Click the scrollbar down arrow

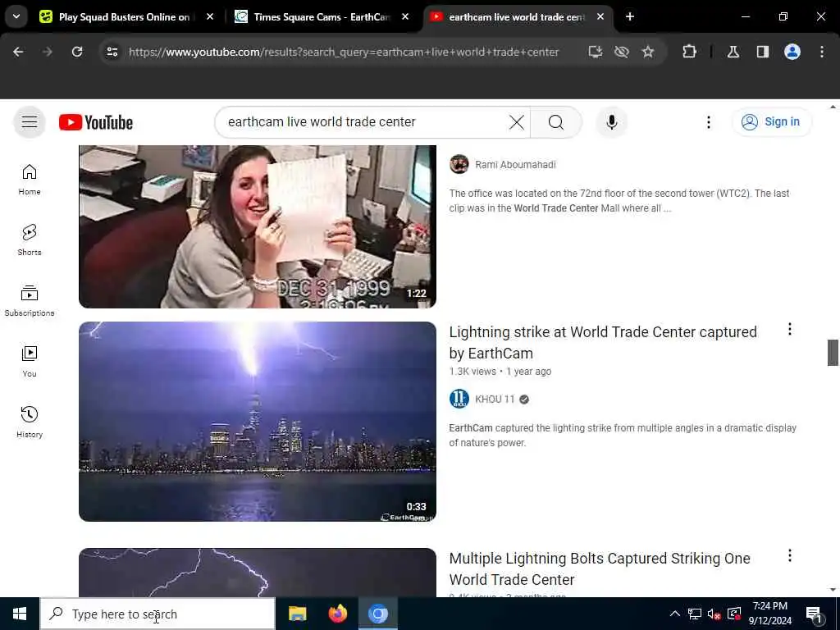[x=833, y=590]
